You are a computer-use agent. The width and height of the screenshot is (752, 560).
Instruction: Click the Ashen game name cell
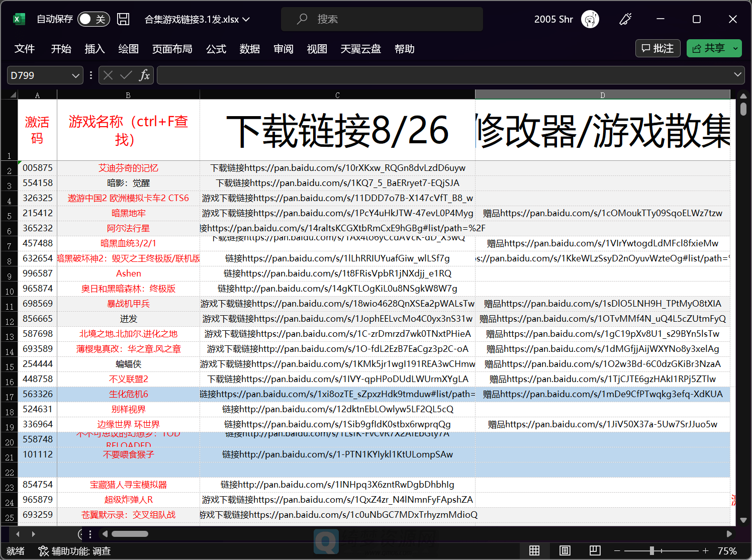128,273
